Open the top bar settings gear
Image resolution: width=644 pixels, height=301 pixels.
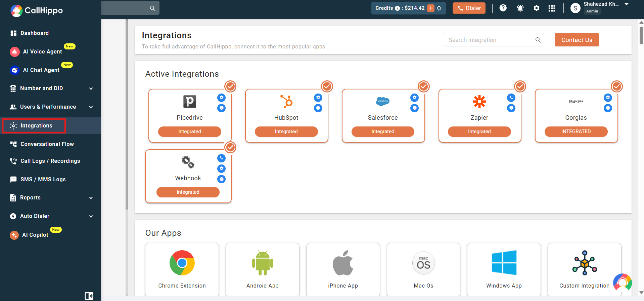[x=537, y=8]
